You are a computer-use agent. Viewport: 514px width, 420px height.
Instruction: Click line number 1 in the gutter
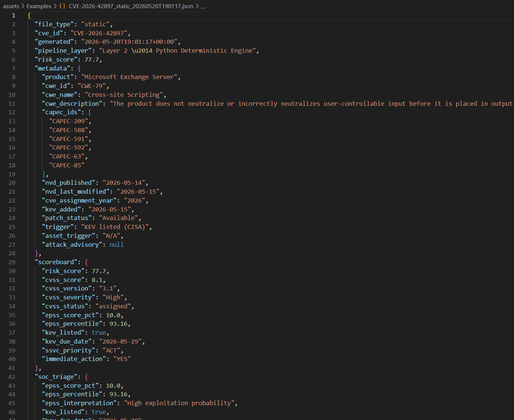click(13, 16)
